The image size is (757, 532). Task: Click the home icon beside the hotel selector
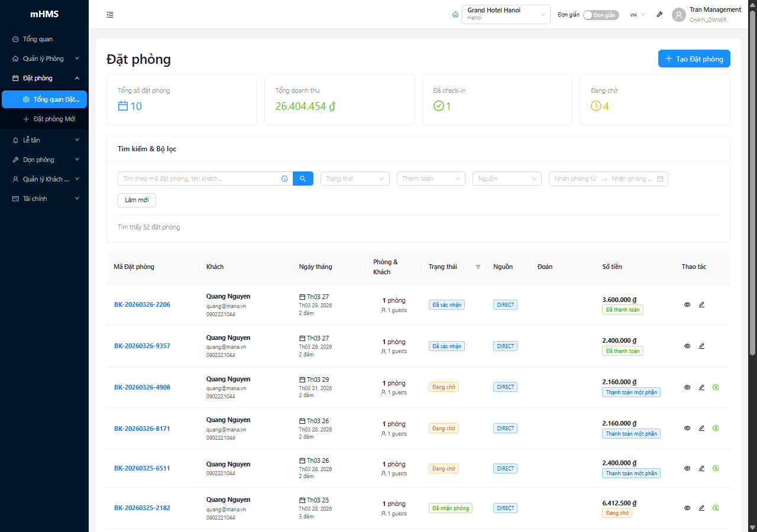tap(455, 15)
